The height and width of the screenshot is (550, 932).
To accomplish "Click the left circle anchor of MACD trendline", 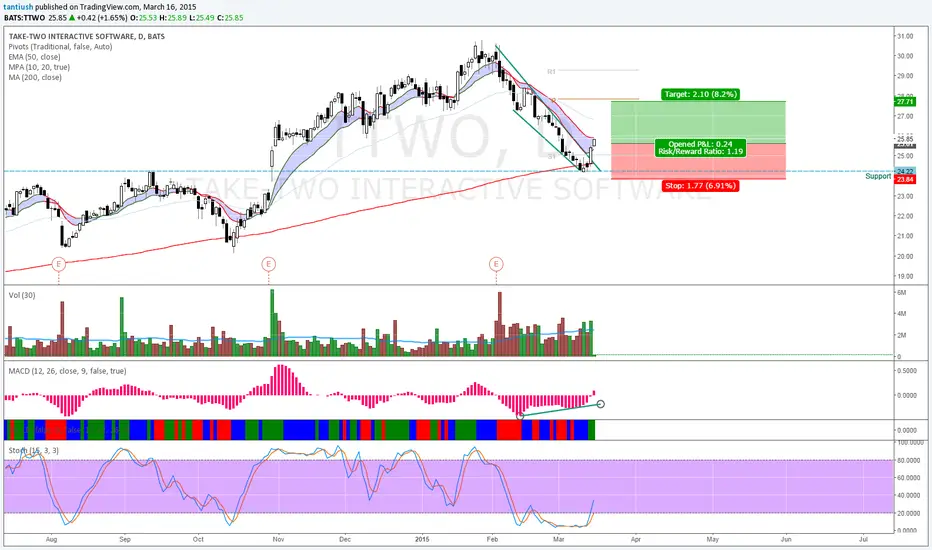I will pos(520,416).
